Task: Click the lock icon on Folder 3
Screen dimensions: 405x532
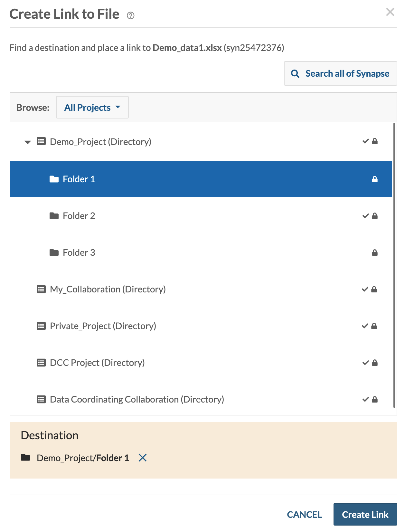Action: 375,252
